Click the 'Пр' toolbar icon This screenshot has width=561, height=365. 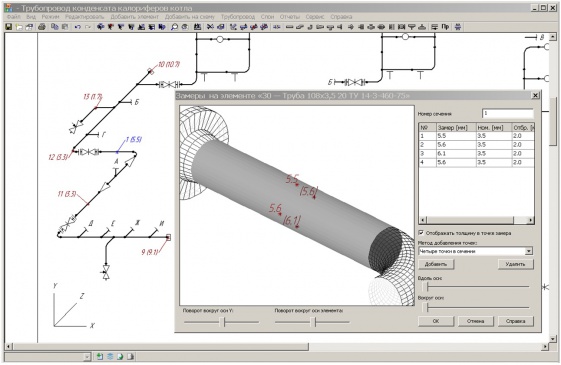(445, 27)
